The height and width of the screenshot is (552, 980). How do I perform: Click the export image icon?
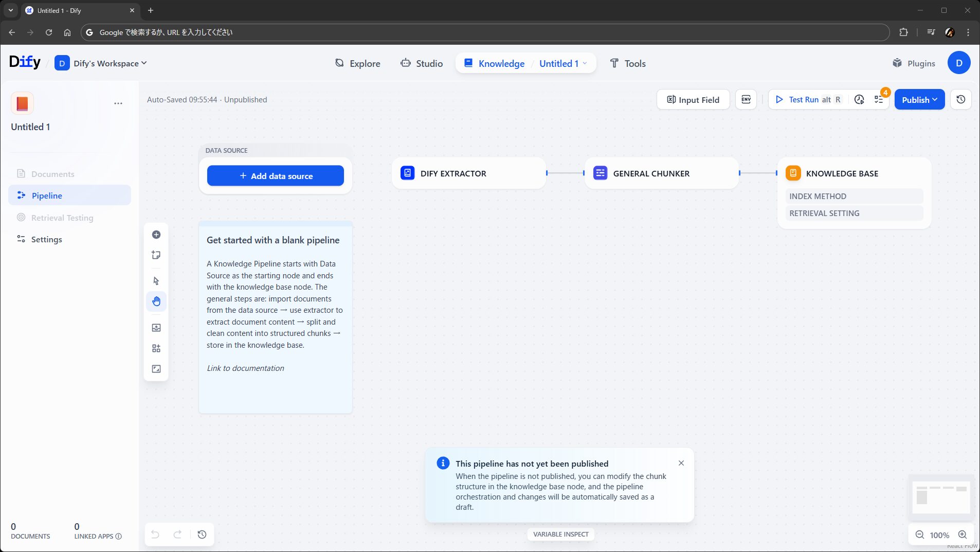pyautogui.click(x=156, y=328)
